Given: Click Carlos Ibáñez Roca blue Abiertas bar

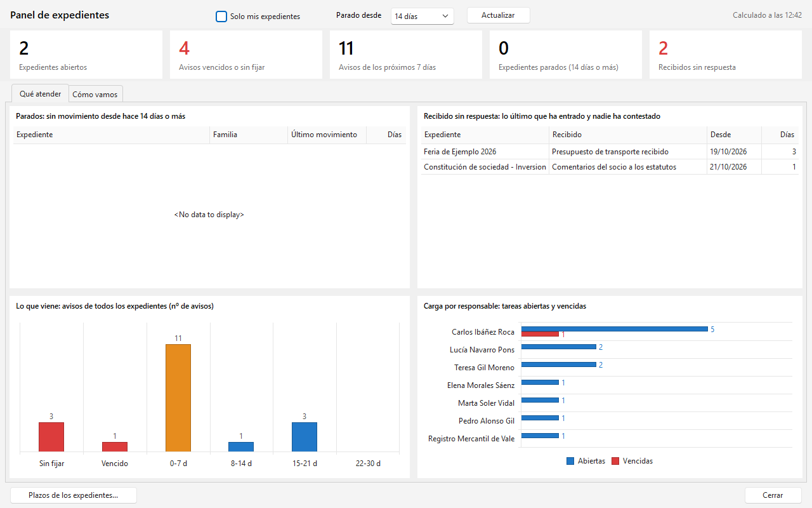Looking at the screenshot, I should click(x=615, y=329).
